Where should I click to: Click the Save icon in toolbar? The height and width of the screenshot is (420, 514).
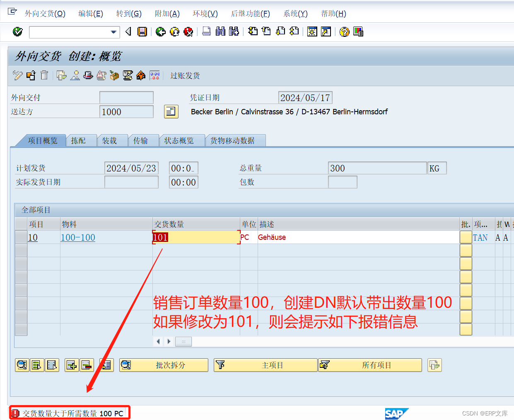[x=142, y=32]
